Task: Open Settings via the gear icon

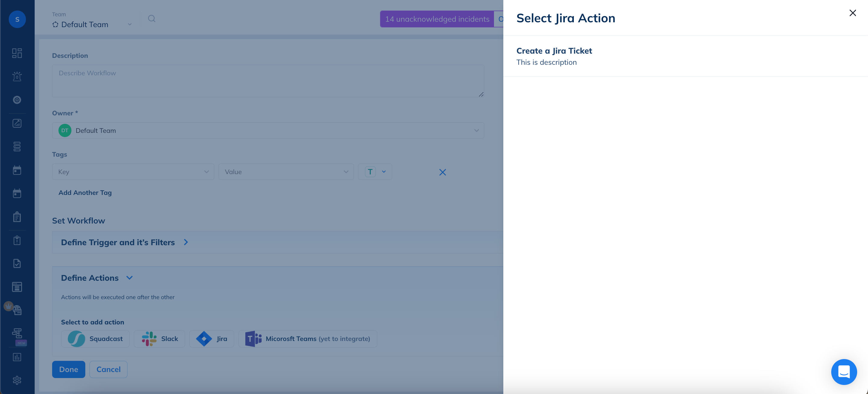Action: coord(17,380)
